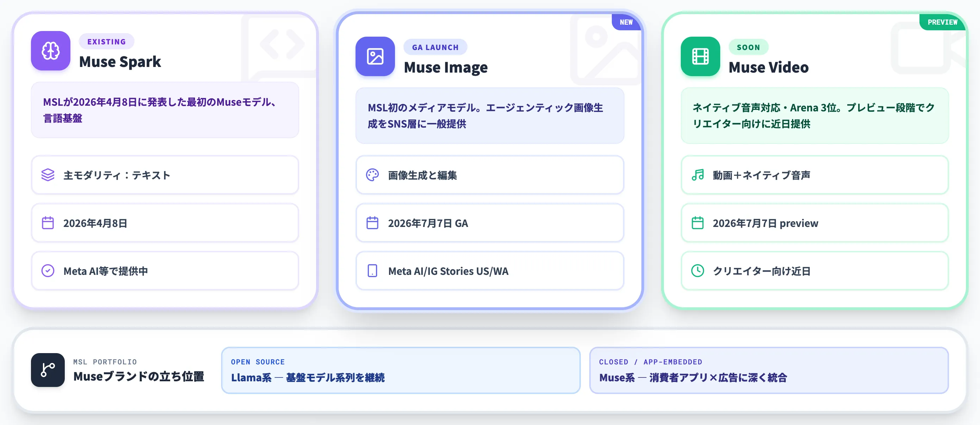980x425 pixels.
Task: Click the 'Muse Spark' heading
Action: point(120,62)
